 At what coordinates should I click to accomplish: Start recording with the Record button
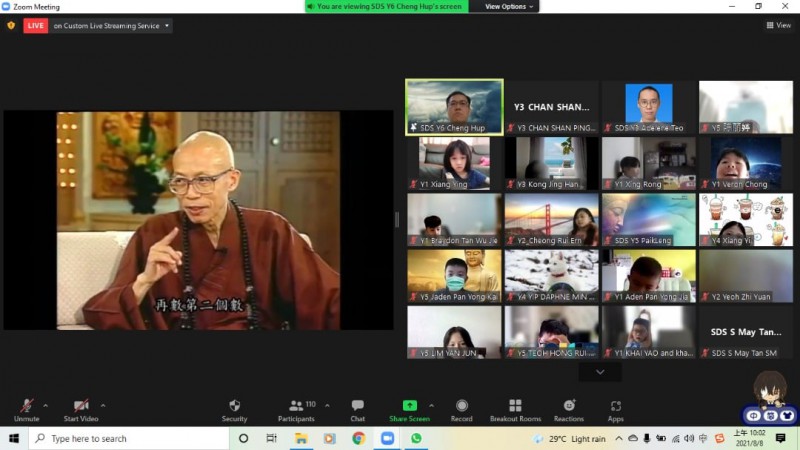click(461, 406)
